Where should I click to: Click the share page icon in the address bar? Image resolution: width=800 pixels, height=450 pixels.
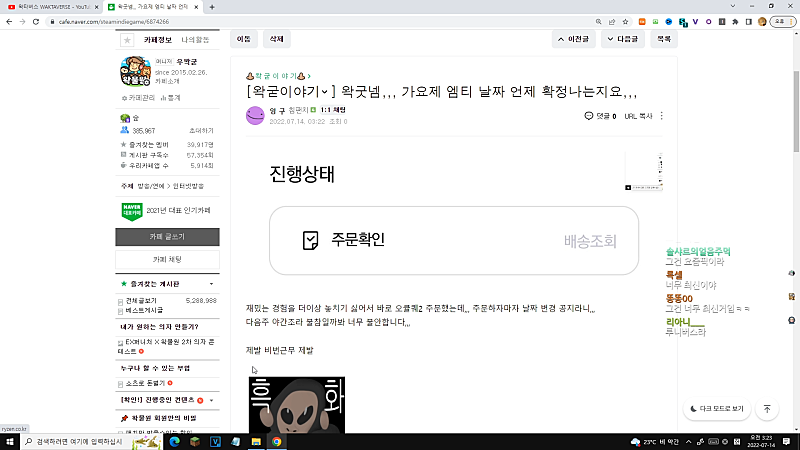tap(612, 22)
